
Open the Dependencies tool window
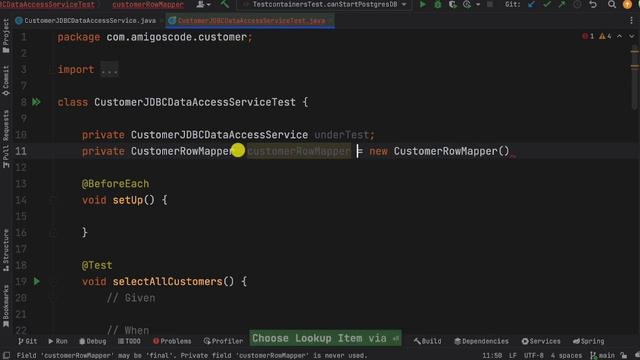[x=481, y=341]
